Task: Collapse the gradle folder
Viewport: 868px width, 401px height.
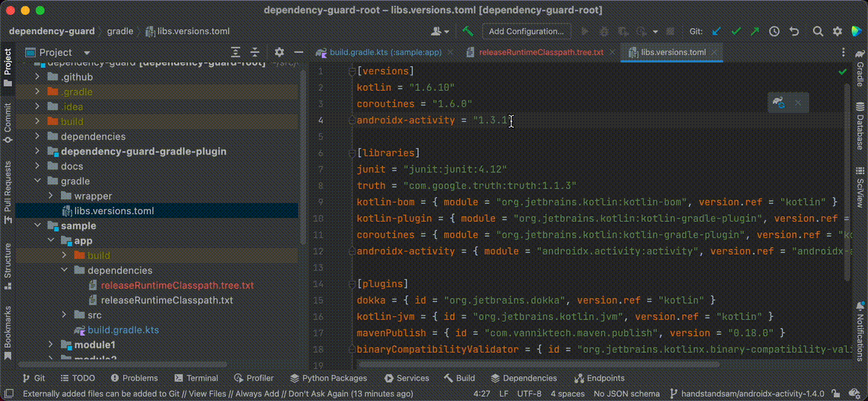Action: (x=37, y=181)
